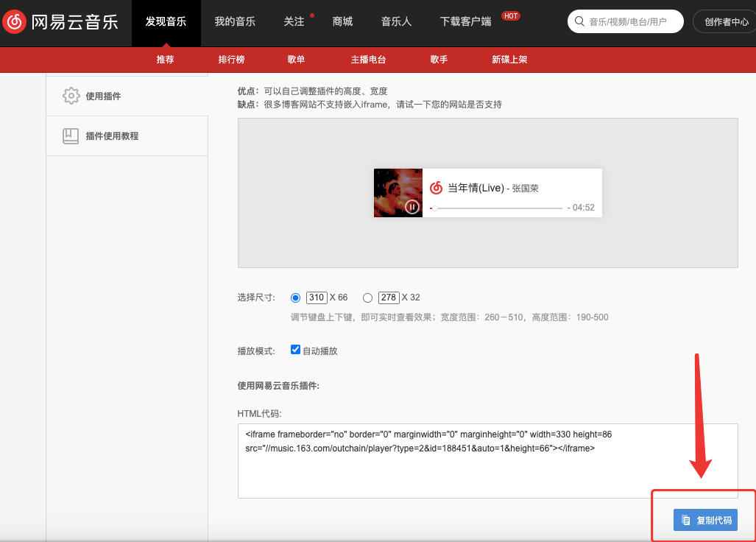Image resolution: width=756 pixels, height=542 pixels.
Task: Click the album cover thumbnail in the player
Action: tap(398, 193)
